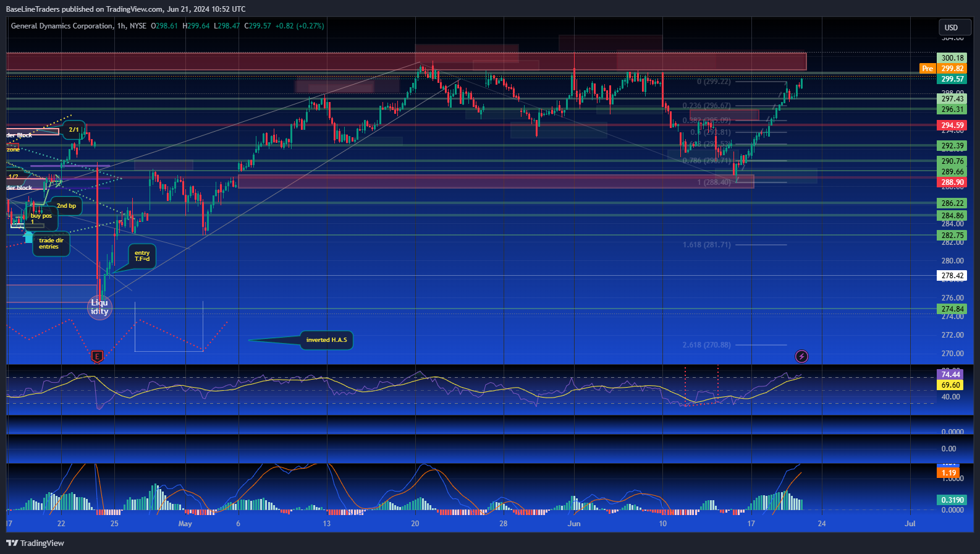Click the 290.76 level label

click(952, 161)
